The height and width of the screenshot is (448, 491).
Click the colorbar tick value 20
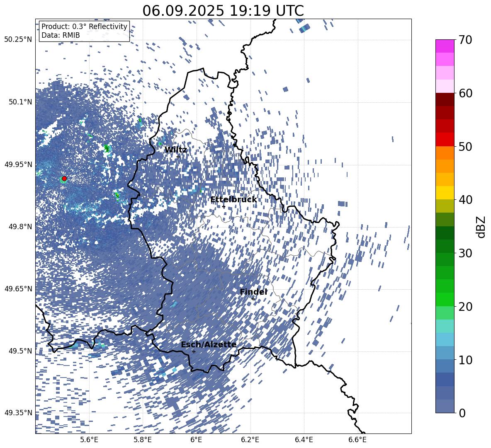click(465, 306)
